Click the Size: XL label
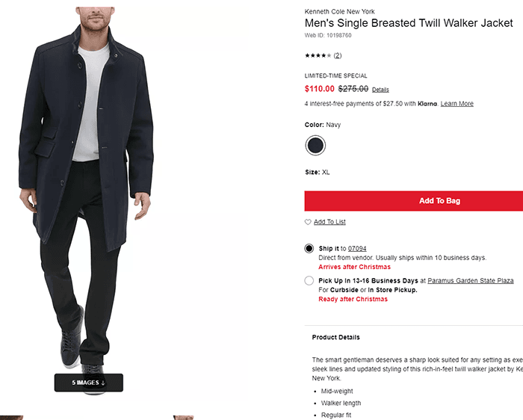The image size is (523, 420). click(317, 173)
